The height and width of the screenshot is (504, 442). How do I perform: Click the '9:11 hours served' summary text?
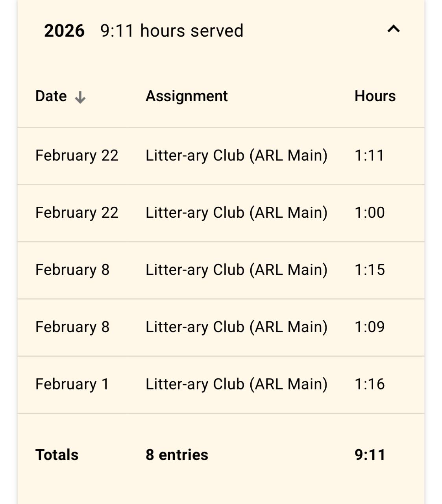[172, 31]
